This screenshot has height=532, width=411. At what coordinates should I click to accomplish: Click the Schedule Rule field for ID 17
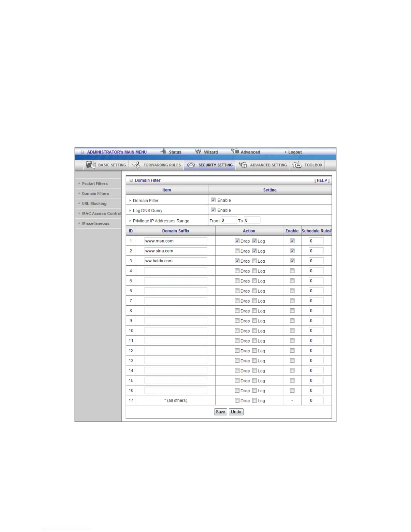[316, 400]
